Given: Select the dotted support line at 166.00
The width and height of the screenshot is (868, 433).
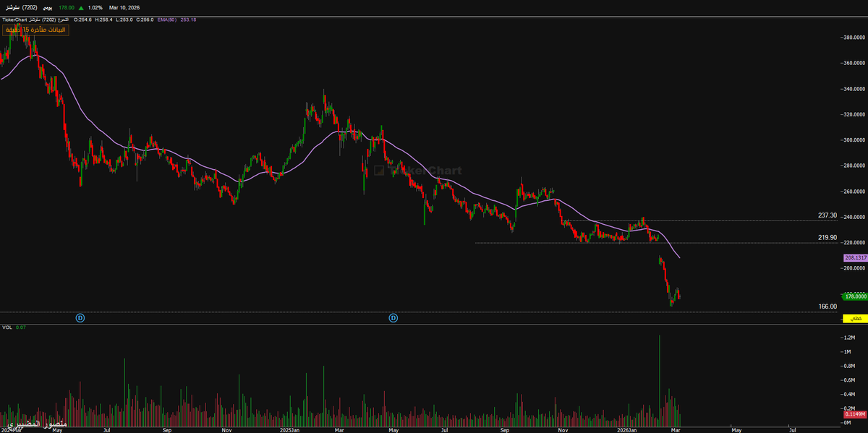Looking at the screenshot, I should pos(420,312).
